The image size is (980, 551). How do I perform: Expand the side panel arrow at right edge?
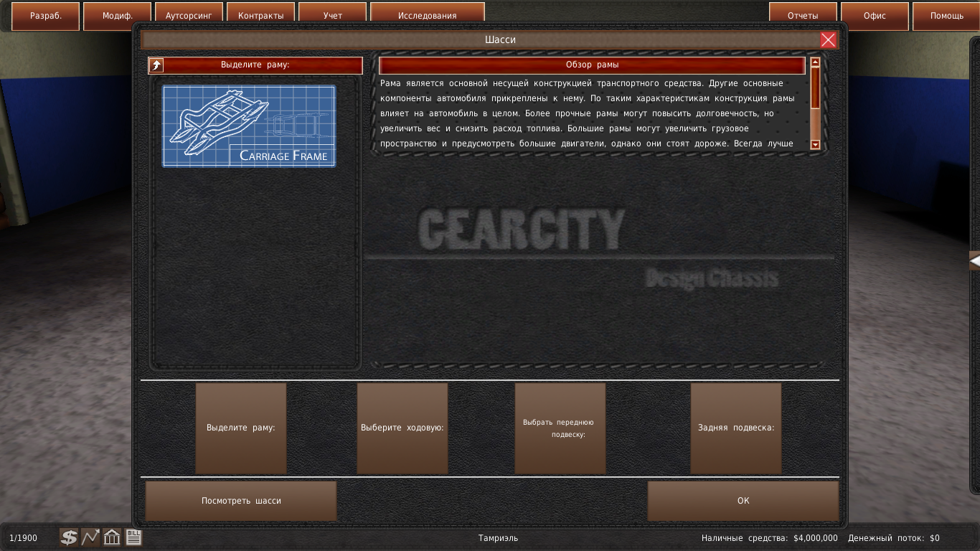pos(974,261)
